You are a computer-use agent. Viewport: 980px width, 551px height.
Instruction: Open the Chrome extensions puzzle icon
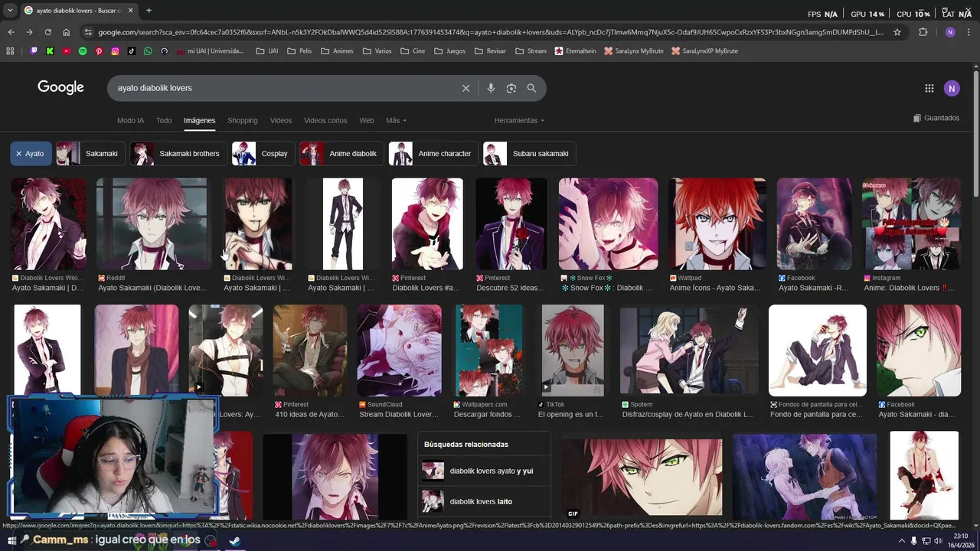click(x=923, y=32)
